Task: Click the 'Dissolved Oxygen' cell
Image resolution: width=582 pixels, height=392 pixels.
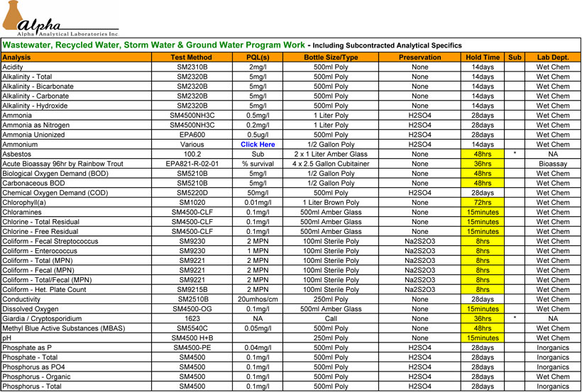Action: coord(76,309)
